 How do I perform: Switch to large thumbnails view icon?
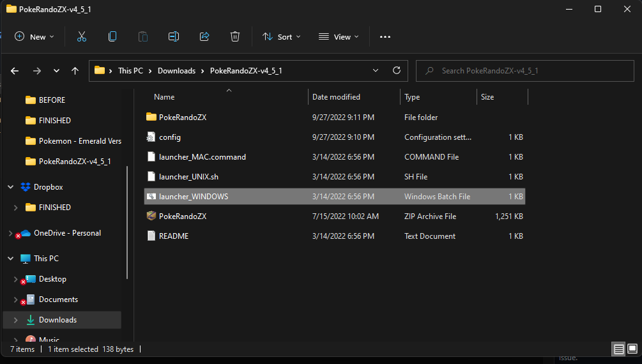point(632,349)
